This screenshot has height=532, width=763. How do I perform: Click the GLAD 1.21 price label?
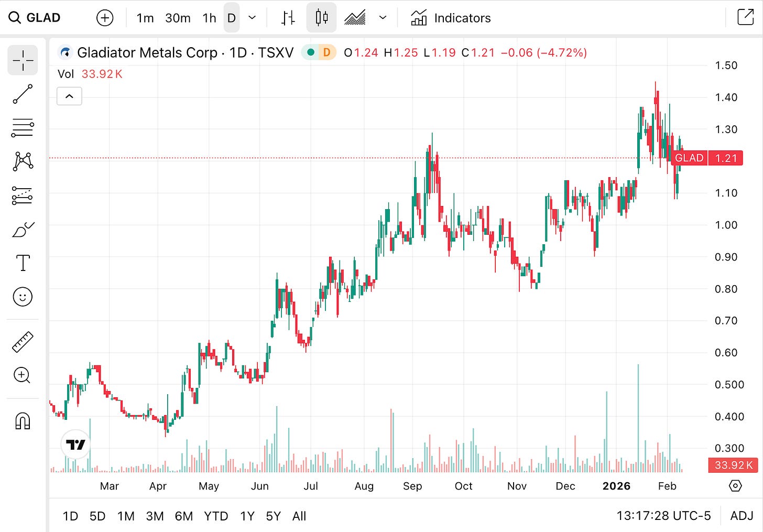pyautogui.click(x=707, y=158)
